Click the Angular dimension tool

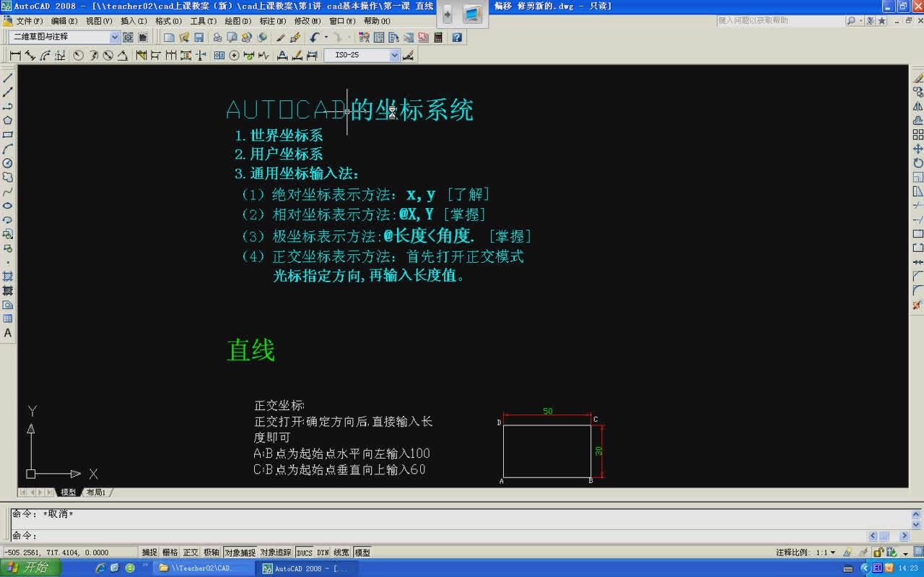(x=122, y=56)
